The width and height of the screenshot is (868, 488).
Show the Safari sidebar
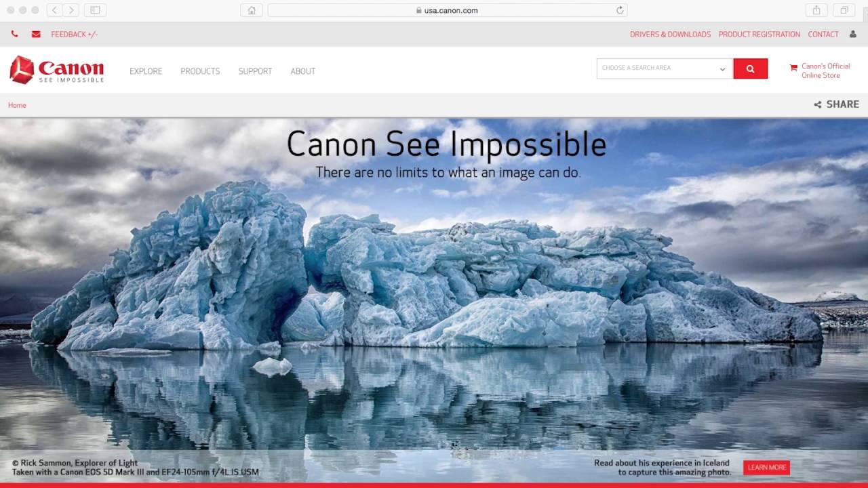click(x=95, y=10)
